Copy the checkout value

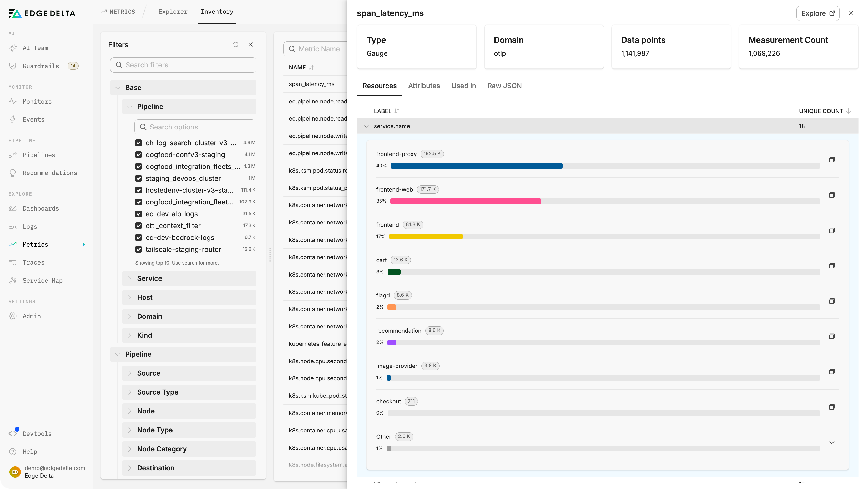pyautogui.click(x=832, y=407)
